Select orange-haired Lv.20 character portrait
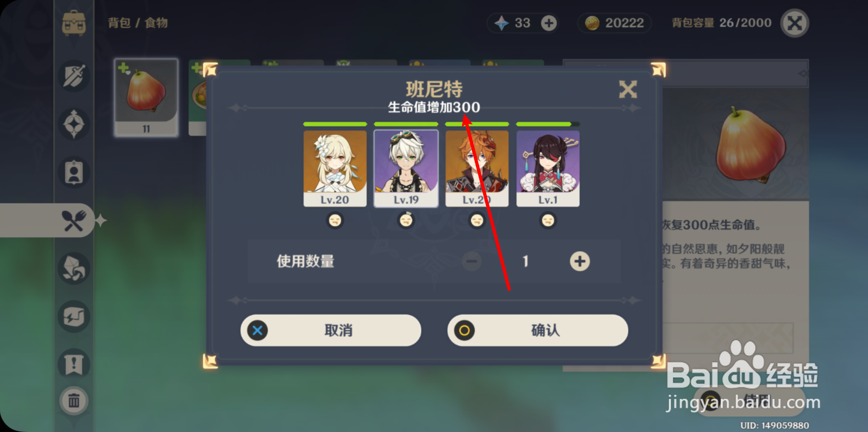The width and height of the screenshot is (868, 432). [477, 169]
